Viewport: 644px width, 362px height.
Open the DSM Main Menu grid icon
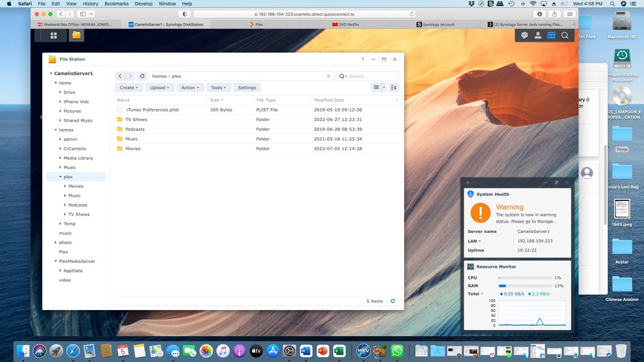[53, 36]
